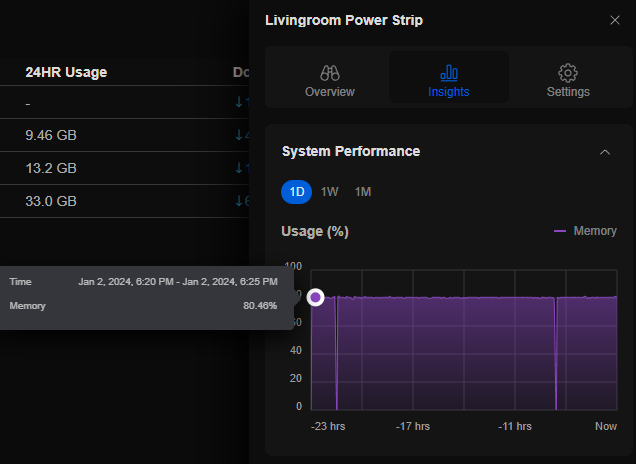636x464 pixels.
Task: Click the 9.46 GB usage cell
Action: pos(51,134)
